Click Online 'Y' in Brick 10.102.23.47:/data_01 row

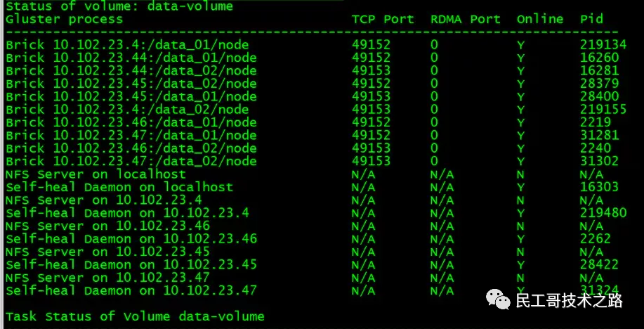click(x=520, y=136)
